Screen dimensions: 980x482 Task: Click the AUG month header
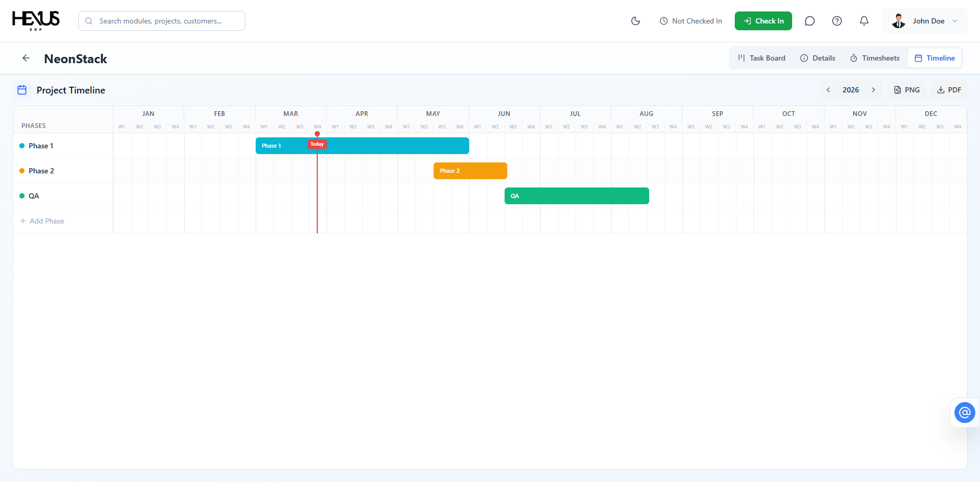647,113
